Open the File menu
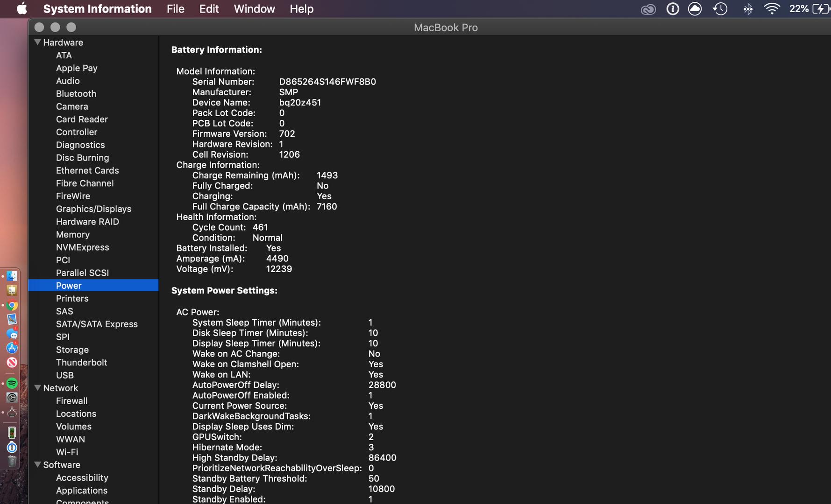 [x=176, y=9]
